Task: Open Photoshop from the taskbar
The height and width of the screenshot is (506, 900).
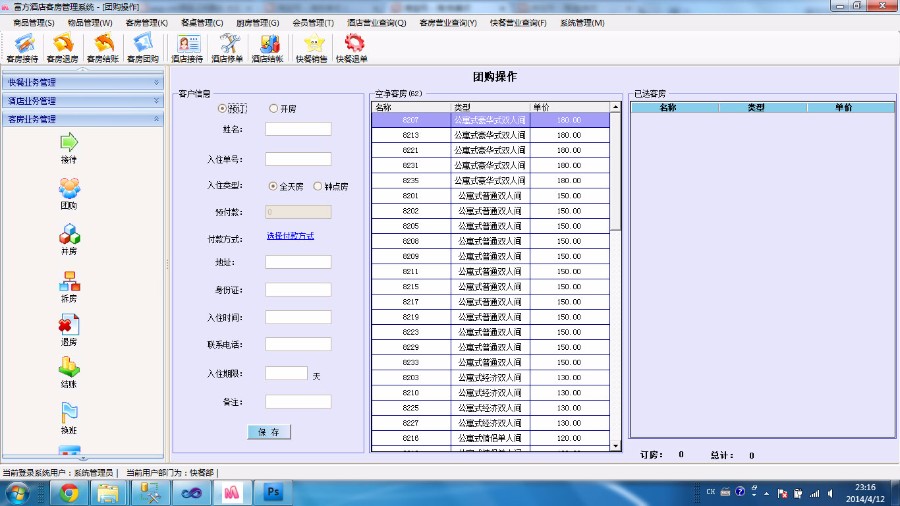Action: pyautogui.click(x=273, y=493)
